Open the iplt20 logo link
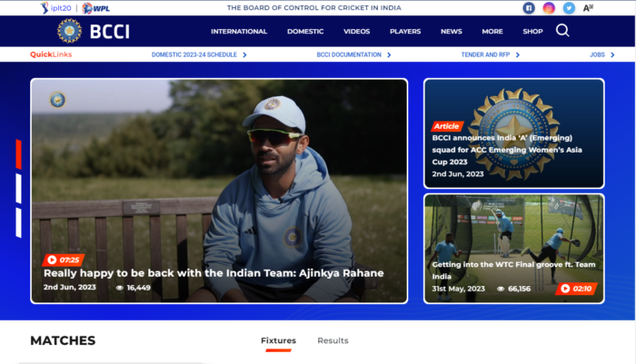Screen dimensions: 636x364 tap(55, 8)
